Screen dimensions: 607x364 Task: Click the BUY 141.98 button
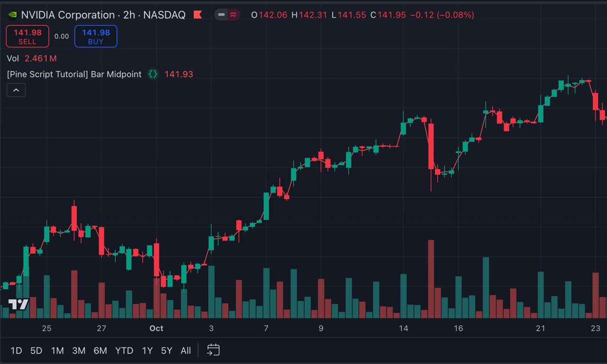coord(96,36)
